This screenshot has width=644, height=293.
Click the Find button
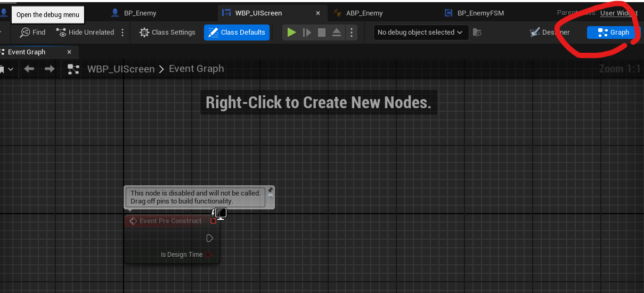coord(33,32)
